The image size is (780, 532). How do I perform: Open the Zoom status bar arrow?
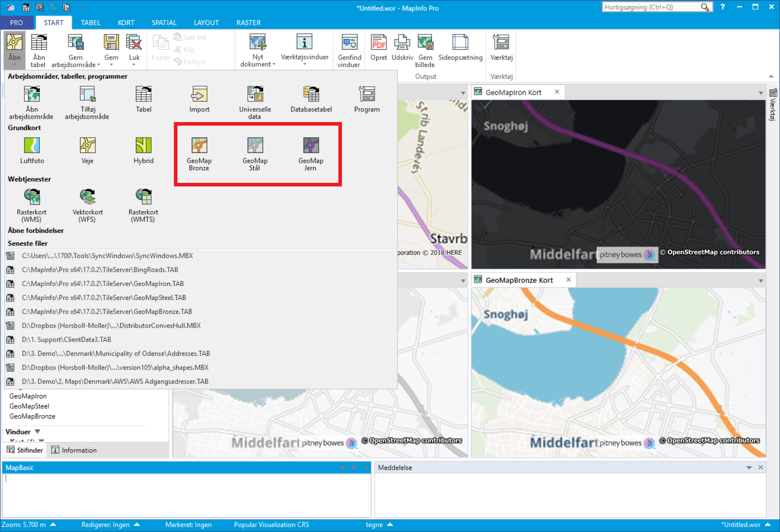point(53,524)
